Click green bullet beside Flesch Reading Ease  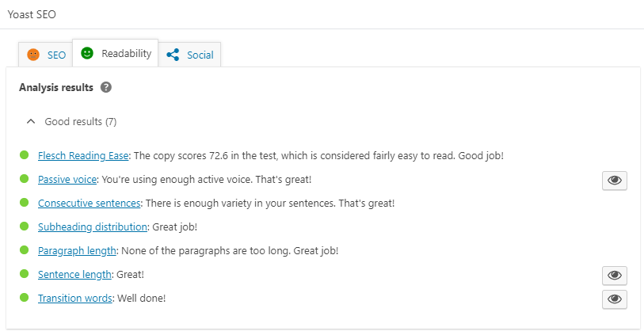(x=24, y=155)
